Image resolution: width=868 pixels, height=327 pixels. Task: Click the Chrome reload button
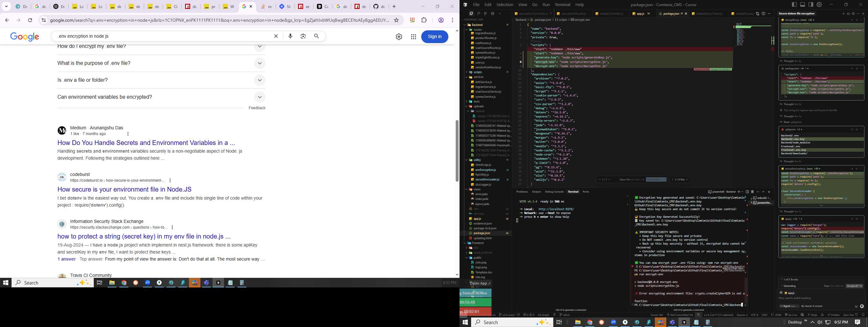[30, 20]
